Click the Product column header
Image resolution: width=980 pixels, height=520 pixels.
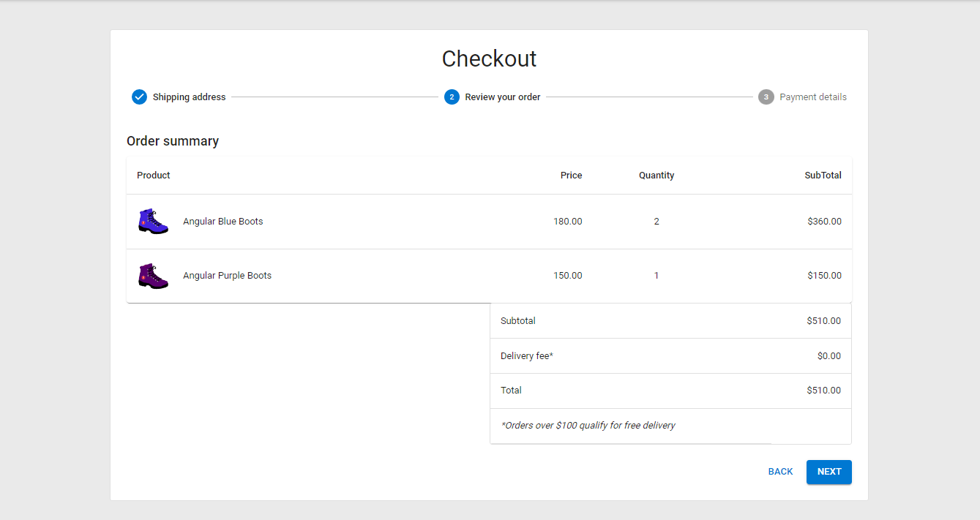(154, 176)
